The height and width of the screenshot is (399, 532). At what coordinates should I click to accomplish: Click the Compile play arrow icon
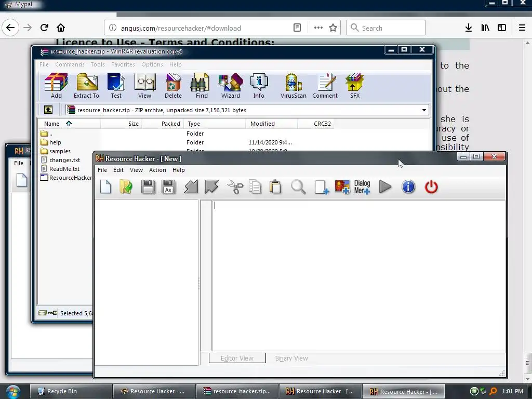click(385, 187)
